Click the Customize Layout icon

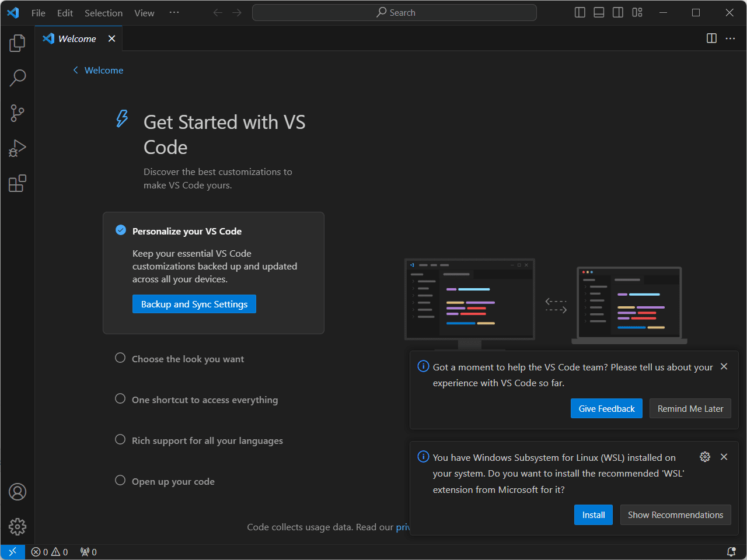(637, 12)
